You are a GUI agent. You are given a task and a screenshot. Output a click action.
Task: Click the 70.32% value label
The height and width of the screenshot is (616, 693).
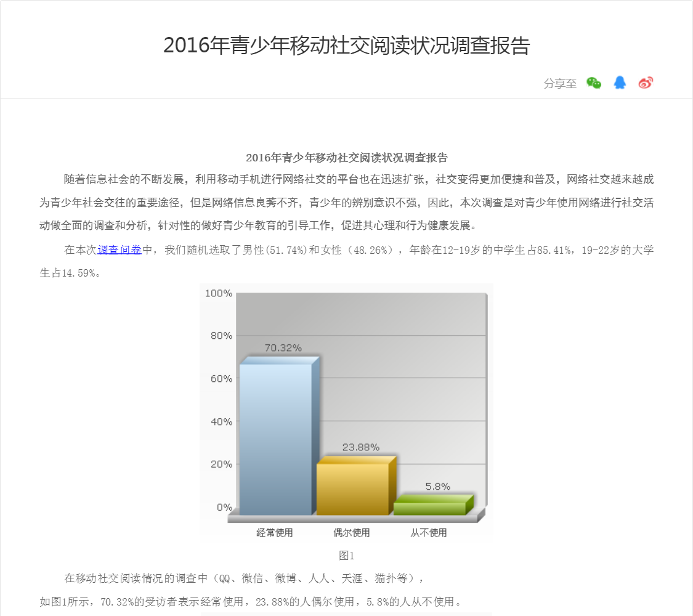(283, 348)
